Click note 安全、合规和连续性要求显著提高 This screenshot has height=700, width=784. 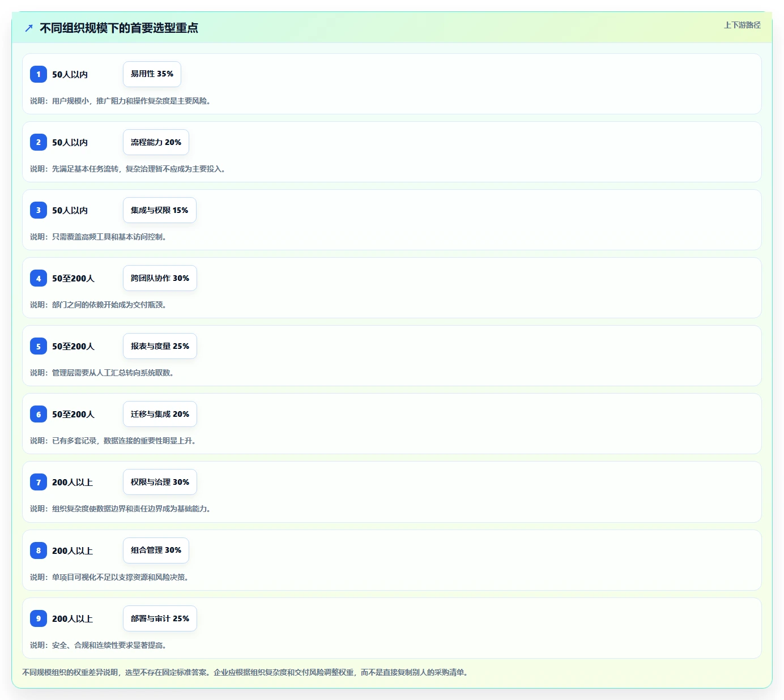pyautogui.click(x=98, y=645)
